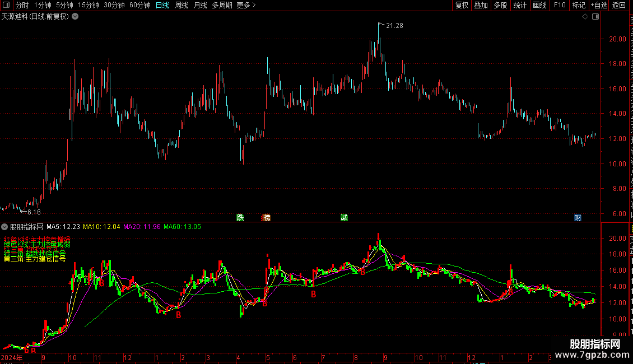Toggle the split-window icon beside the diamond

(x=595, y=17)
